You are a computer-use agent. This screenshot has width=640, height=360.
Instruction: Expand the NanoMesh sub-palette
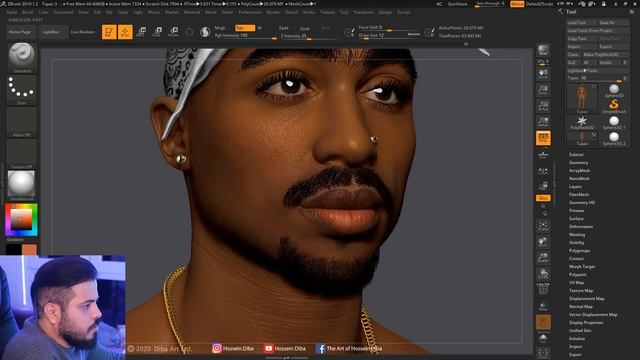point(579,178)
